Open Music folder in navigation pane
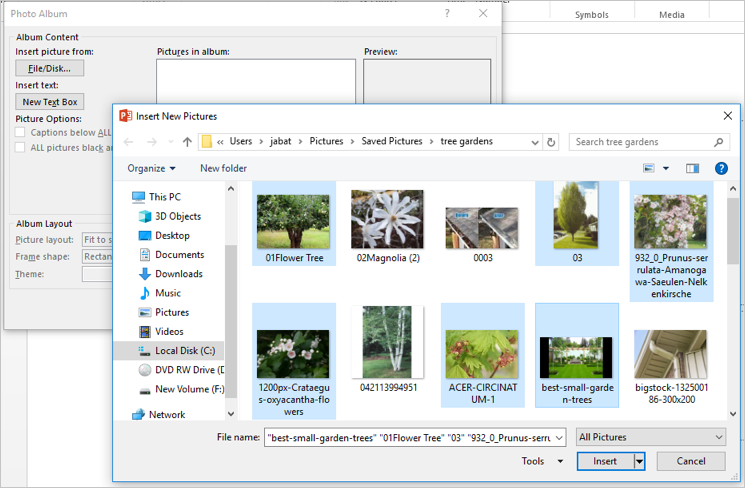This screenshot has height=488, width=745. coord(167,293)
